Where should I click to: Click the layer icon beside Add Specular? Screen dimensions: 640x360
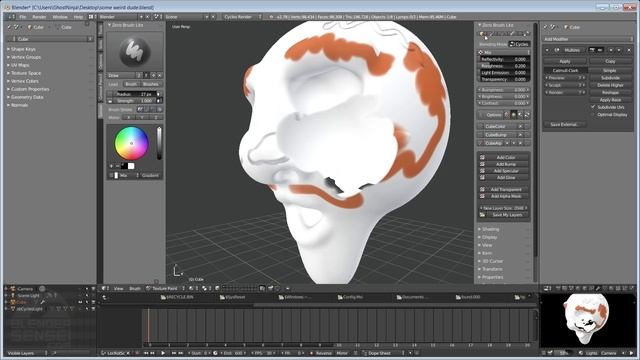482,171
